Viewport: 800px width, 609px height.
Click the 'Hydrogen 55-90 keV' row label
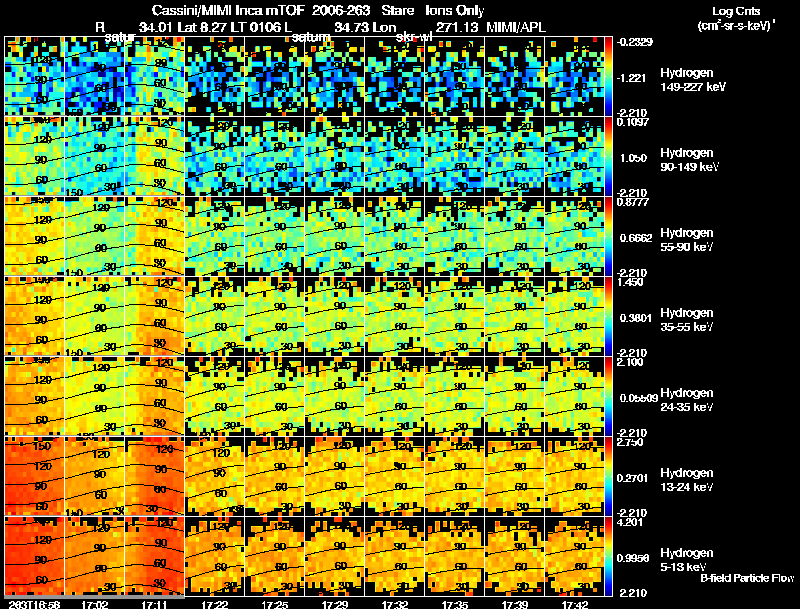coord(687,240)
